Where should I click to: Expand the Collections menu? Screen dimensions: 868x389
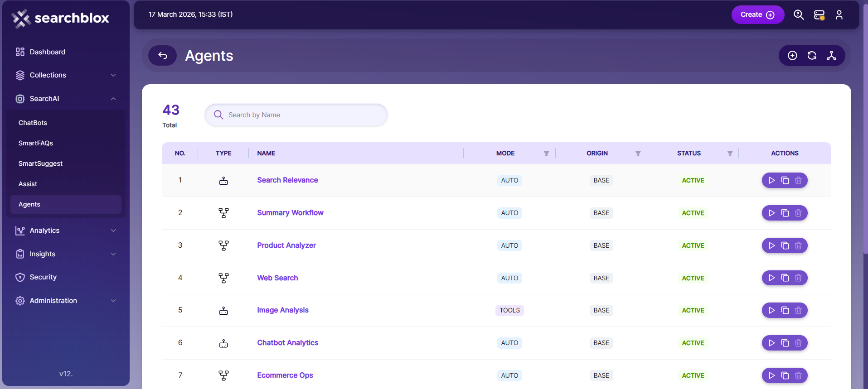click(66, 75)
